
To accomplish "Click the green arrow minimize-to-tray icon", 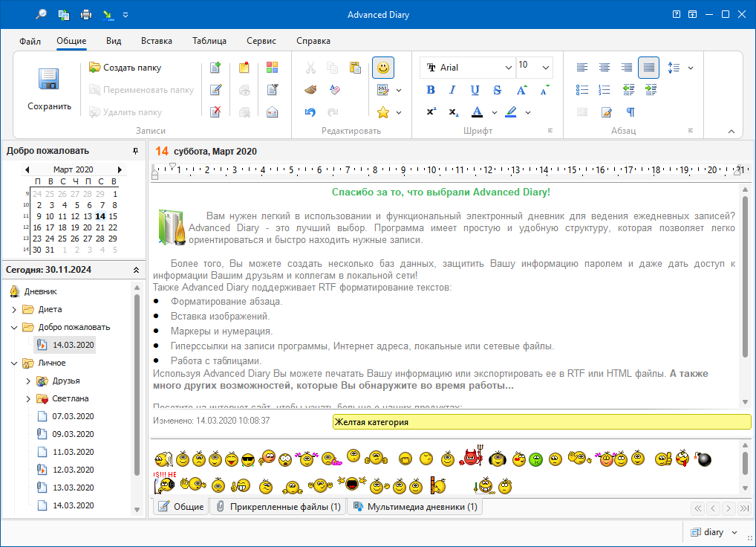I will [x=108, y=14].
